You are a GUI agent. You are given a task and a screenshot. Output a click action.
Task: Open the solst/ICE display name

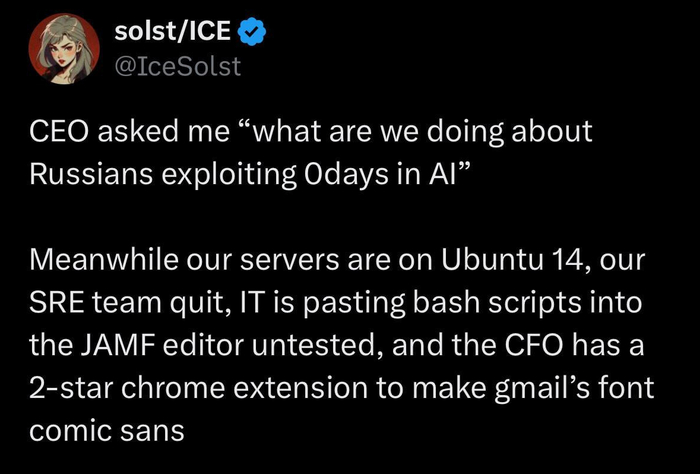(x=174, y=33)
